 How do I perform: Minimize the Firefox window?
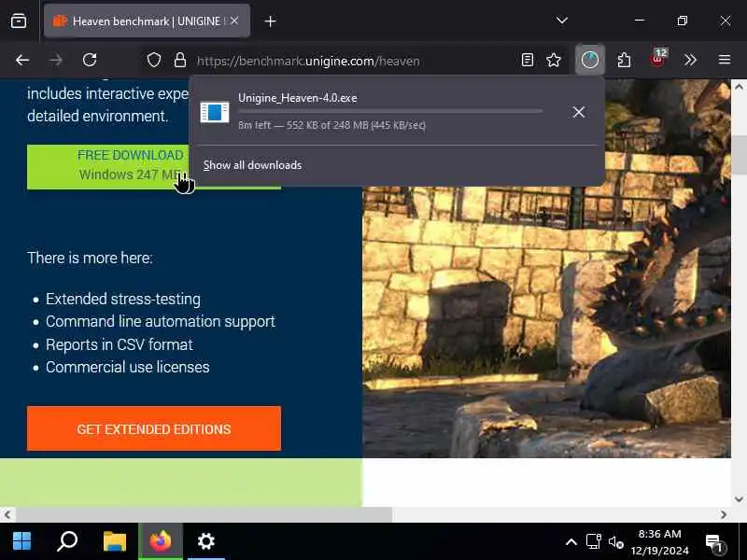(640, 21)
